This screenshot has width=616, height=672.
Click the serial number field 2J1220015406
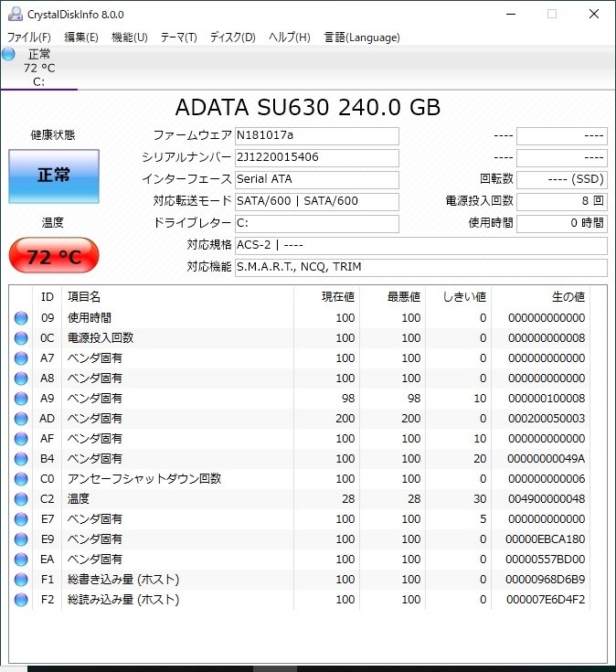point(317,157)
